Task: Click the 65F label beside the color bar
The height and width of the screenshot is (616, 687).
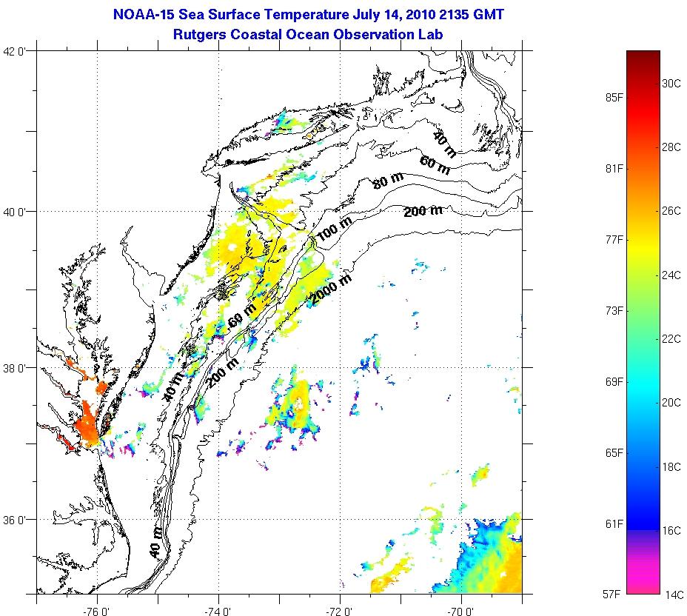Action: click(614, 453)
